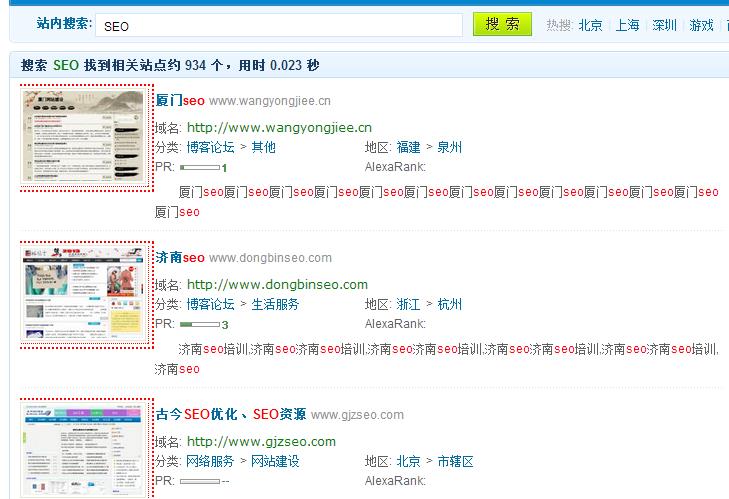Image resolution: width=729 pixels, height=499 pixels.
Task: Visit http://www.gjzseo.com domain link
Action: 261,442
